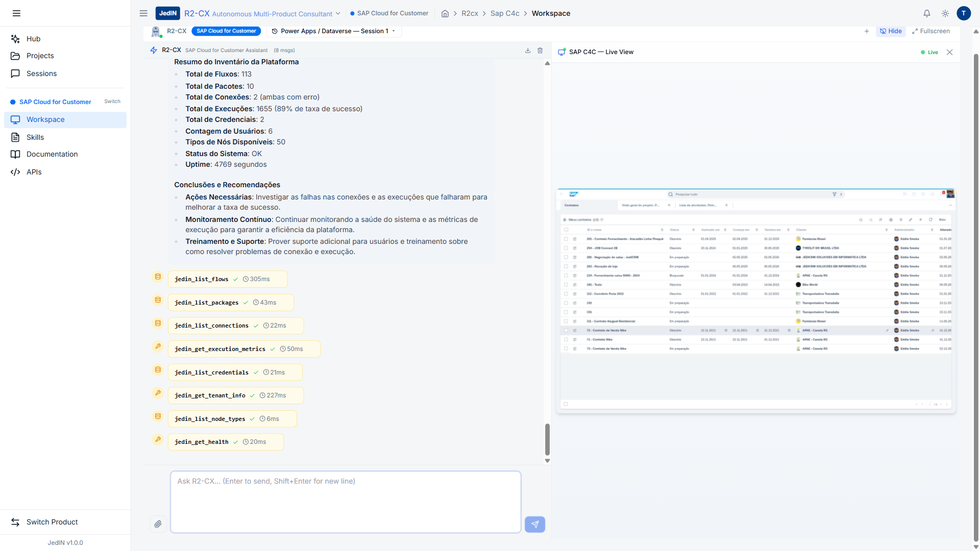Expand the R2-CX product consultant dropdown
Viewport: 980px width, 551px height.
tap(337, 14)
